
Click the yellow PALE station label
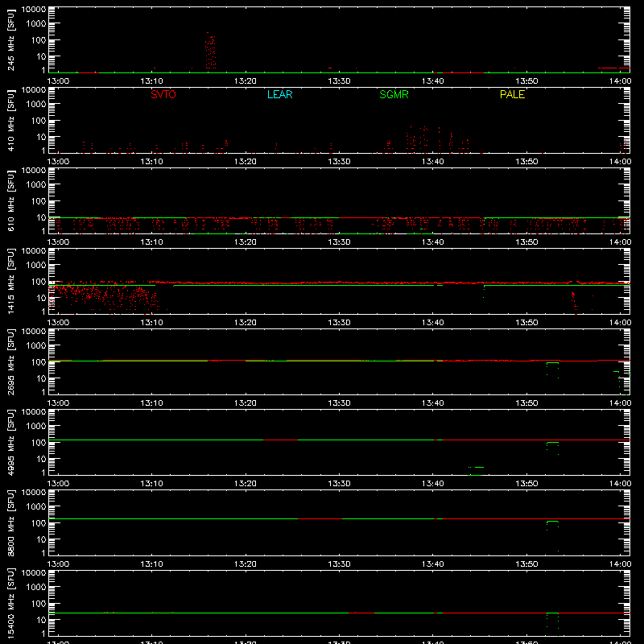coord(512,94)
